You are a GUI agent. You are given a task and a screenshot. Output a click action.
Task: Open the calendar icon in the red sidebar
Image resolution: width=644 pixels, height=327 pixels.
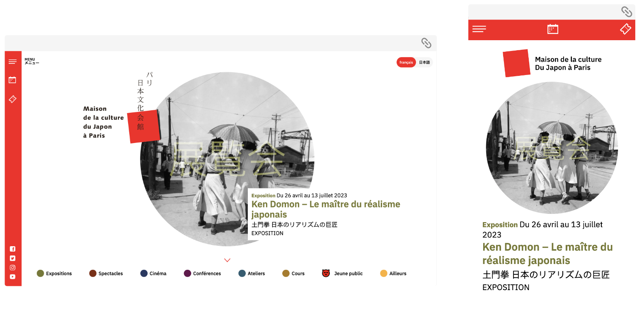[x=12, y=80]
